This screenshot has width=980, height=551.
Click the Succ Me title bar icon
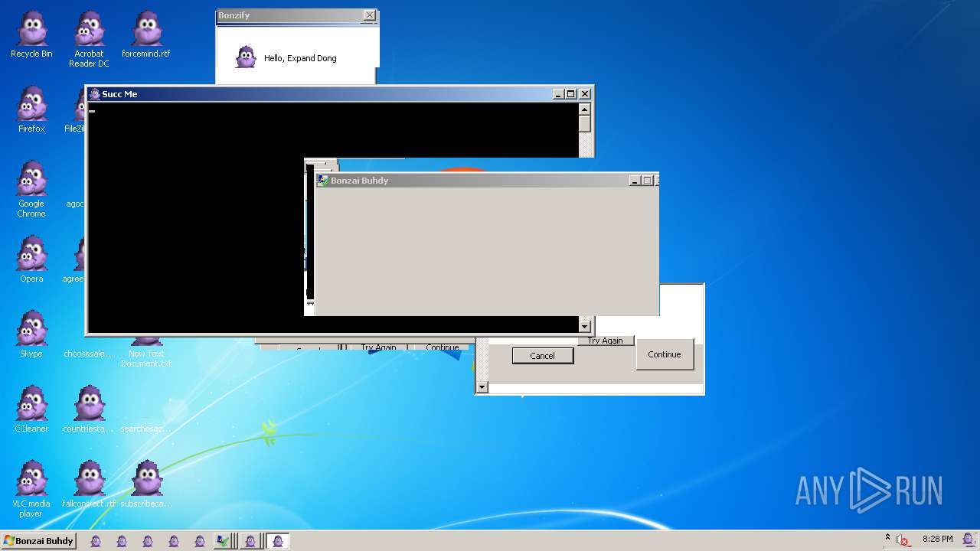[95, 94]
